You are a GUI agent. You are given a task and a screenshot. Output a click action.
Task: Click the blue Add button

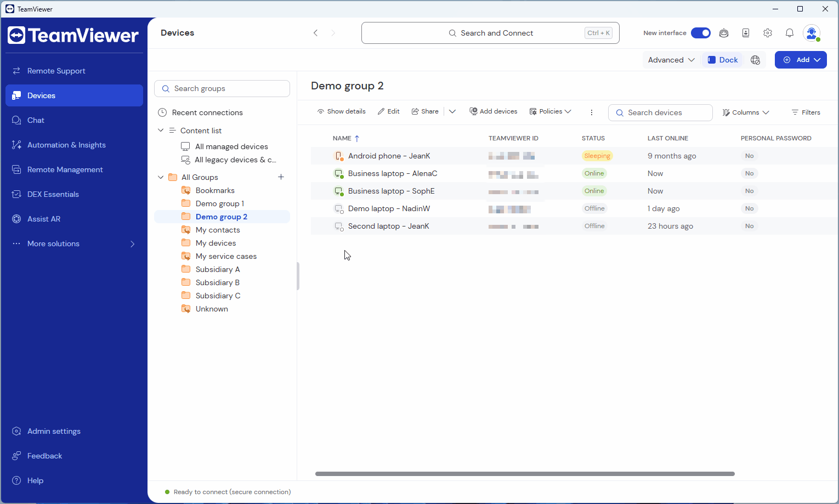[800, 60]
